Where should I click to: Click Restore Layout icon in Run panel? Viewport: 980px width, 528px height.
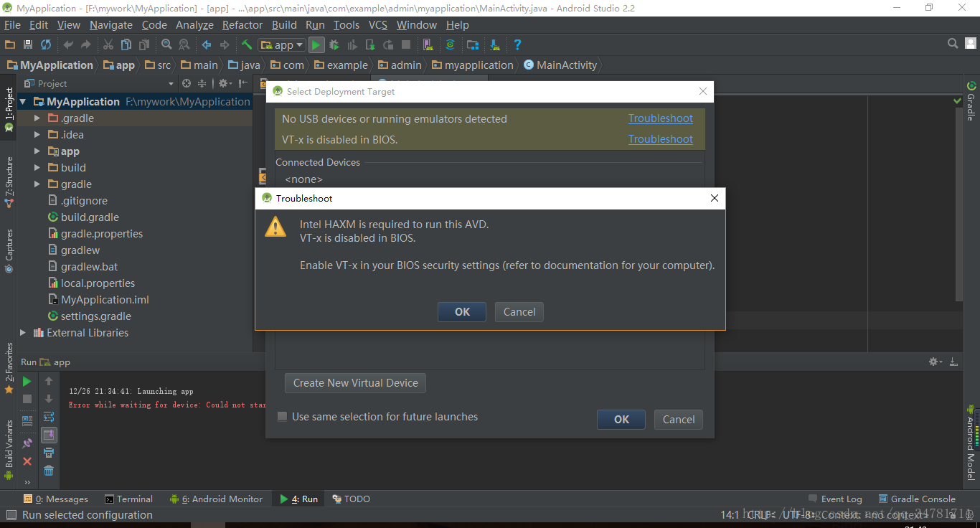tap(27, 421)
